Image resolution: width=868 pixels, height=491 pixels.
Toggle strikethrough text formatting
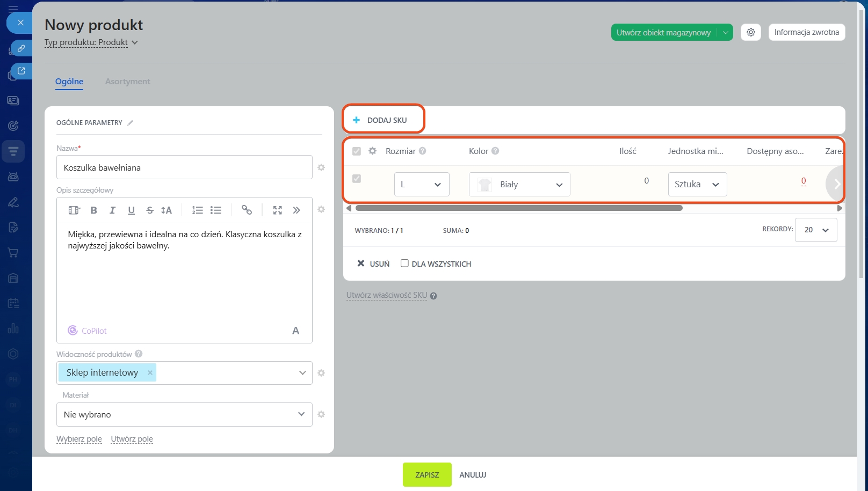click(150, 210)
